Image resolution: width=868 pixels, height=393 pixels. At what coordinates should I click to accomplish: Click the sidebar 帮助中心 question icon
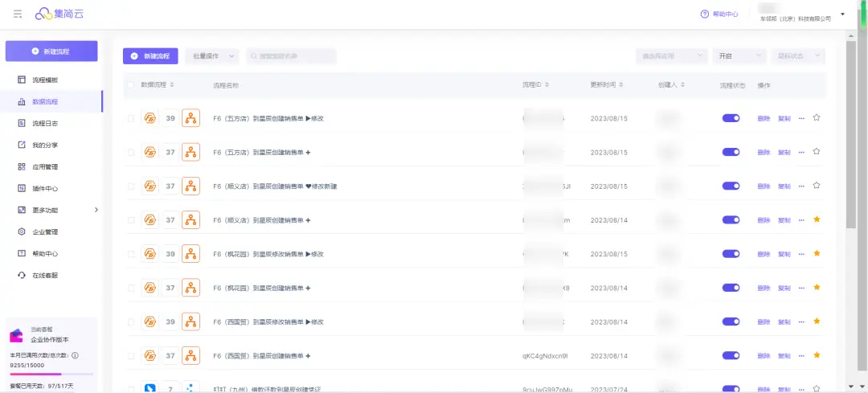[x=22, y=253]
